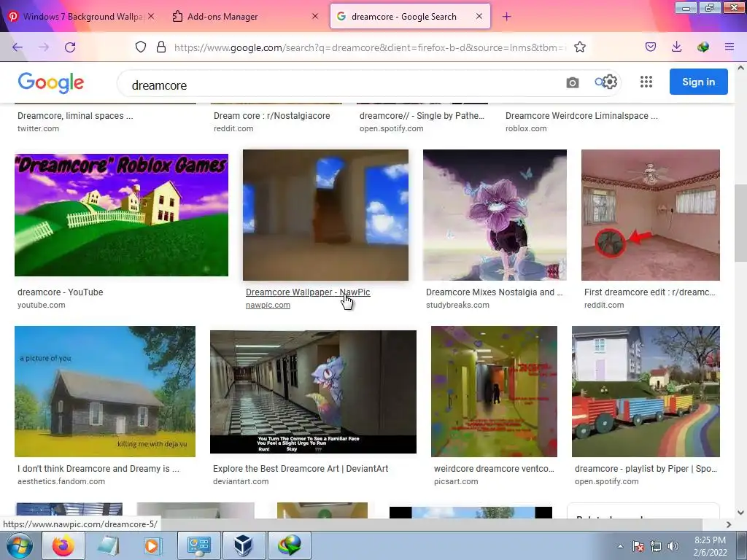
Task: Open the volume speaker tray icon
Action: 673,547
